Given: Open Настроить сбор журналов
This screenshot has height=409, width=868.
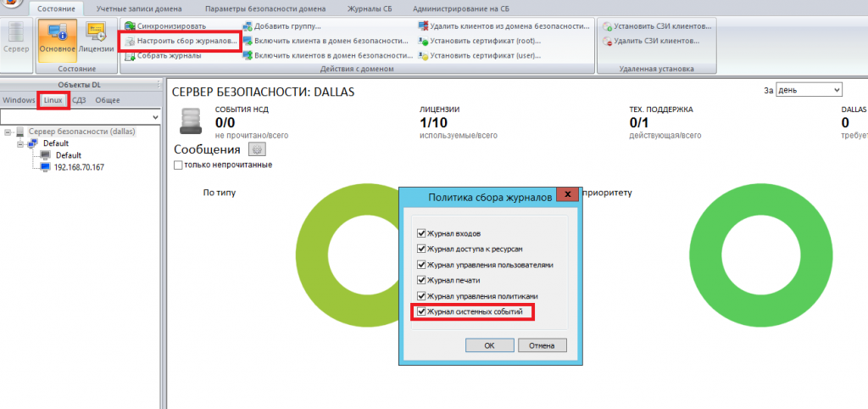Looking at the screenshot, I should 181,41.
